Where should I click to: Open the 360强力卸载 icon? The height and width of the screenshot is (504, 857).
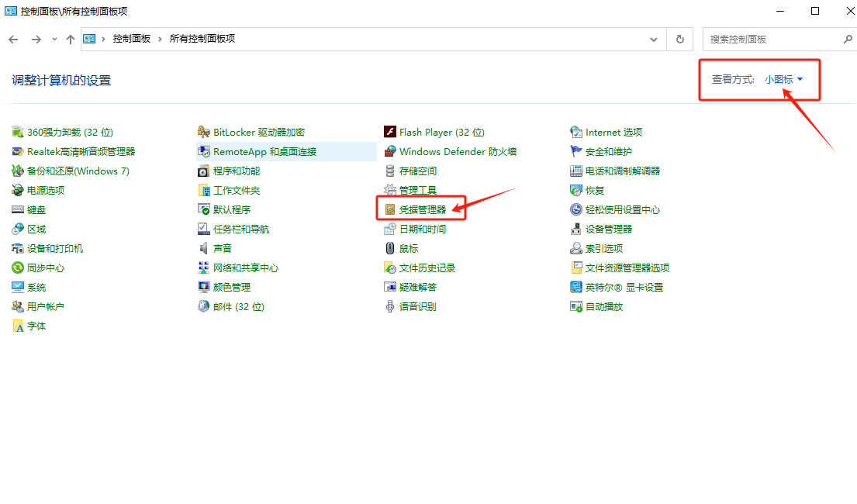pos(18,133)
